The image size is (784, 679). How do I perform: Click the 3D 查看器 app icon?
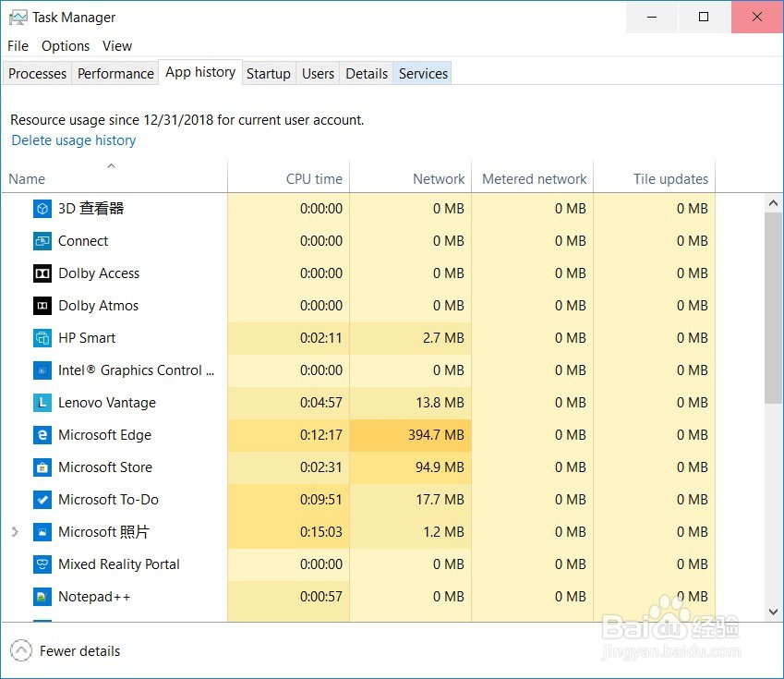tap(42, 209)
